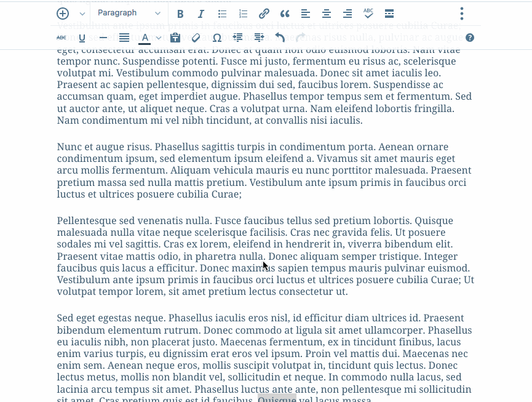The height and width of the screenshot is (402, 532).
Task: Apply blockquote formatting
Action: pos(285,14)
